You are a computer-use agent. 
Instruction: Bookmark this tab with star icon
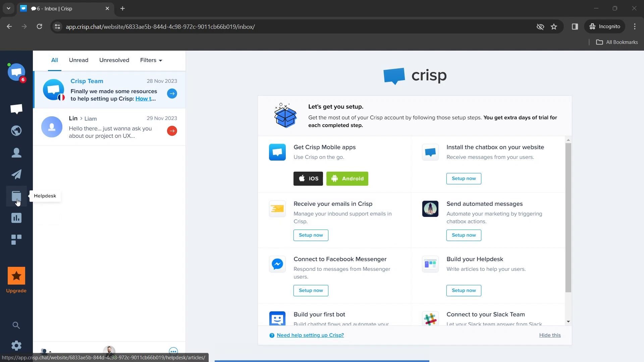[x=554, y=26]
